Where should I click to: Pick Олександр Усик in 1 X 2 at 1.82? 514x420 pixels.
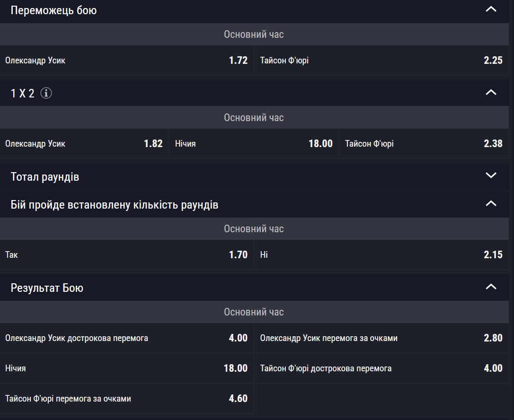(x=84, y=144)
